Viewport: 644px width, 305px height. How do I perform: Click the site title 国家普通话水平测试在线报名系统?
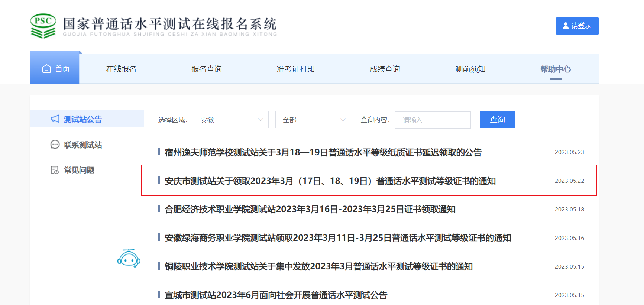point(170,24)
